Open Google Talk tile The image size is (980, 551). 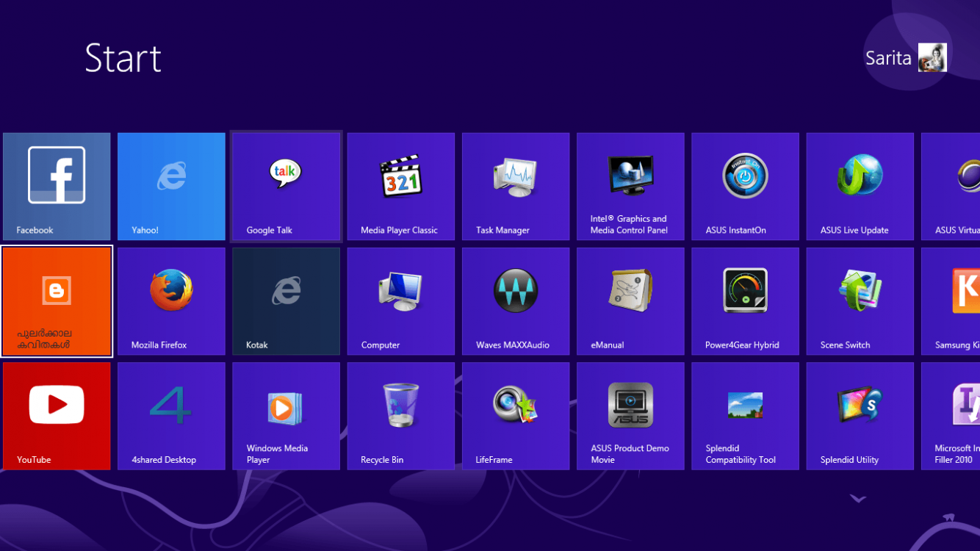287,187
